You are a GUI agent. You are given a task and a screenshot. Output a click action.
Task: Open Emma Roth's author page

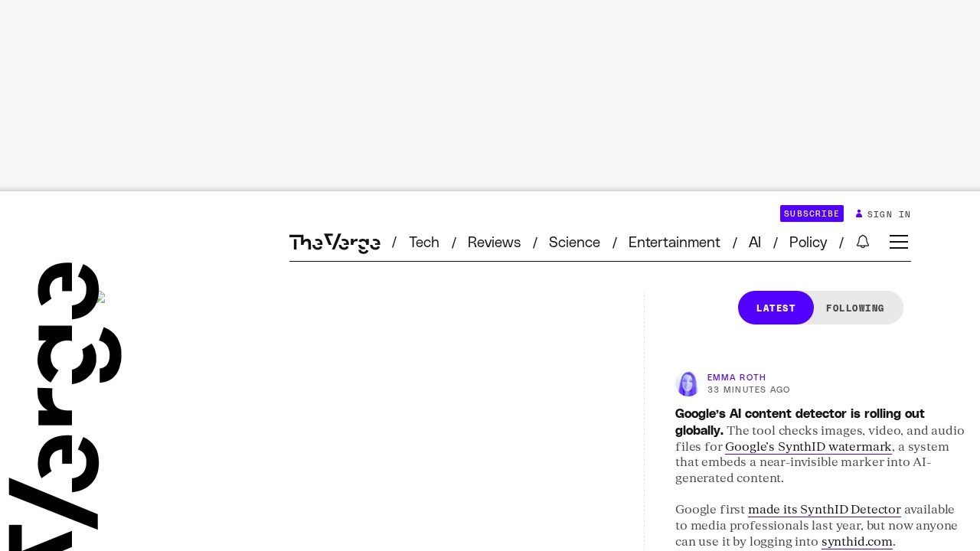[737, 377]
